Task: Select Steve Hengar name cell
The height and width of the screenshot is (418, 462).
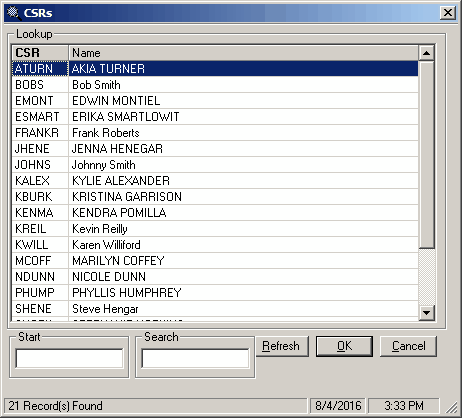Action: tap(243, 309)
